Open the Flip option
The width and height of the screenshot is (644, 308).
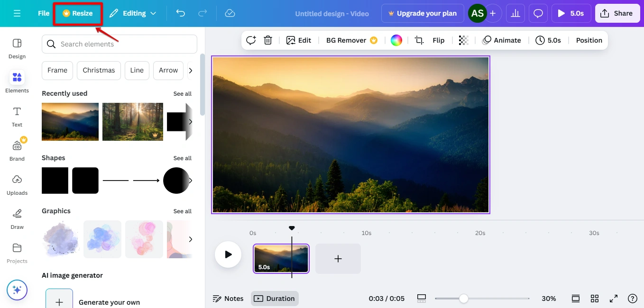[439, 40]
